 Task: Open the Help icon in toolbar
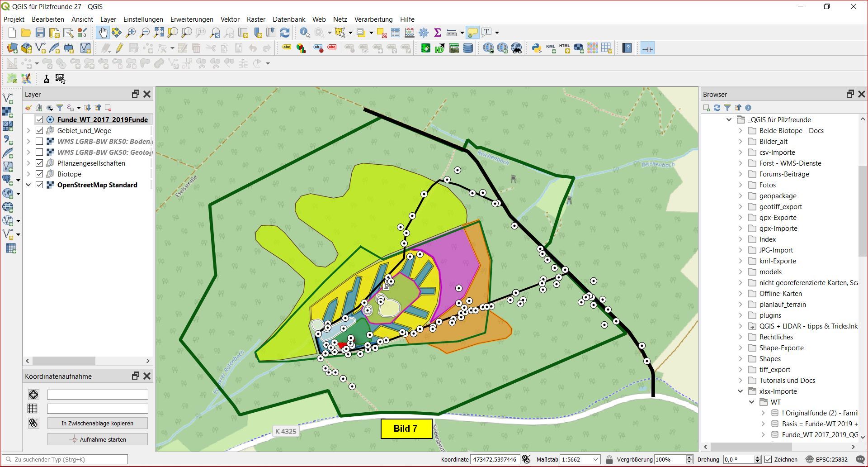(x=627, y=48)
